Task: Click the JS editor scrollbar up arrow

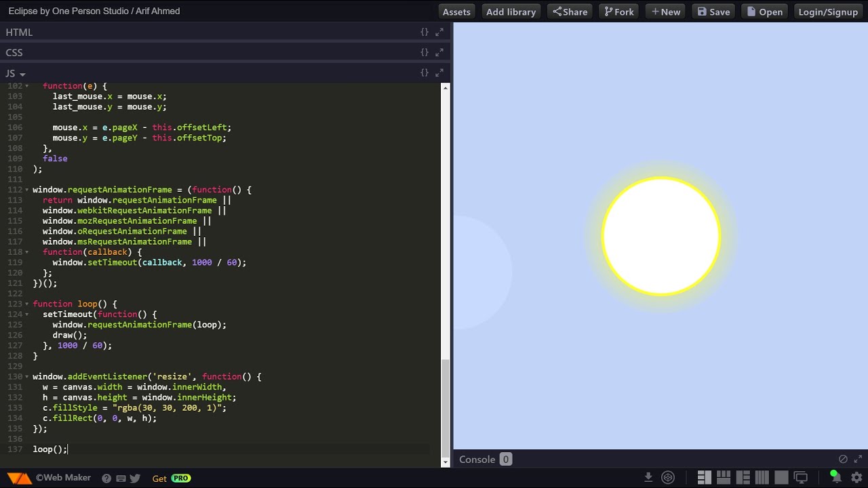Action: pyautogui.click(x=446, y=88)
